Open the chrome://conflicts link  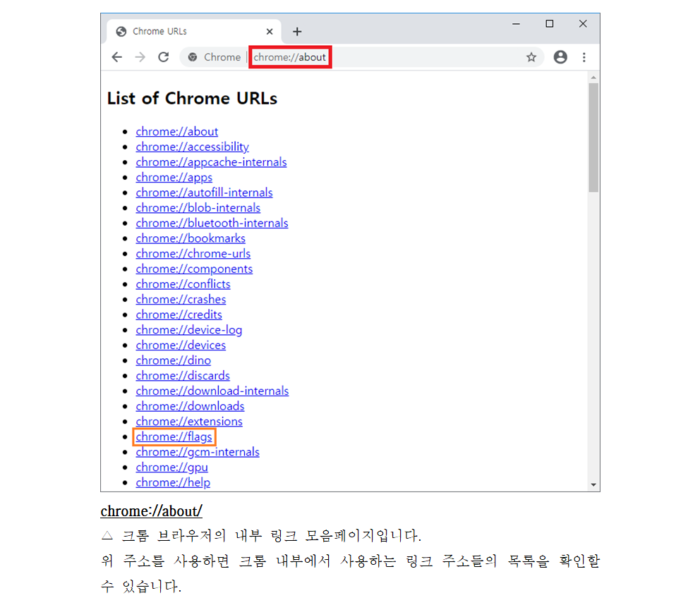pos(183,284)
